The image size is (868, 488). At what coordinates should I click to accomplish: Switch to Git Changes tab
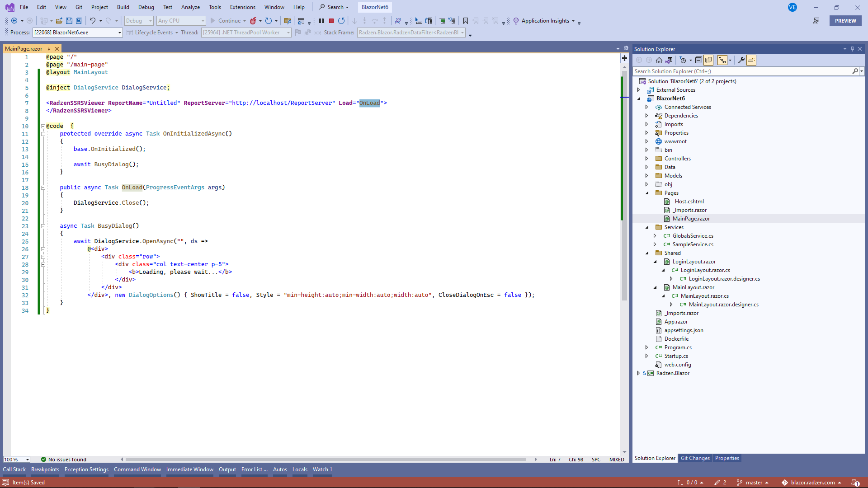coord(695,458)
